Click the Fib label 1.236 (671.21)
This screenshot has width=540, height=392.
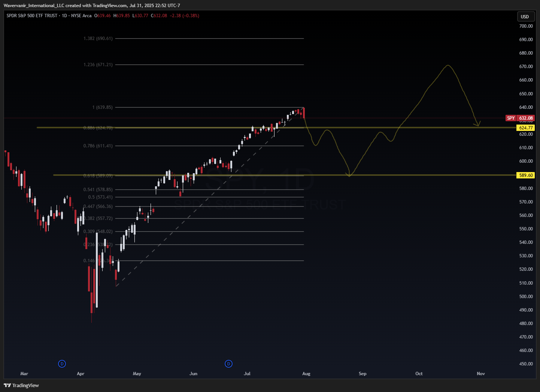(x=98, y=65)
